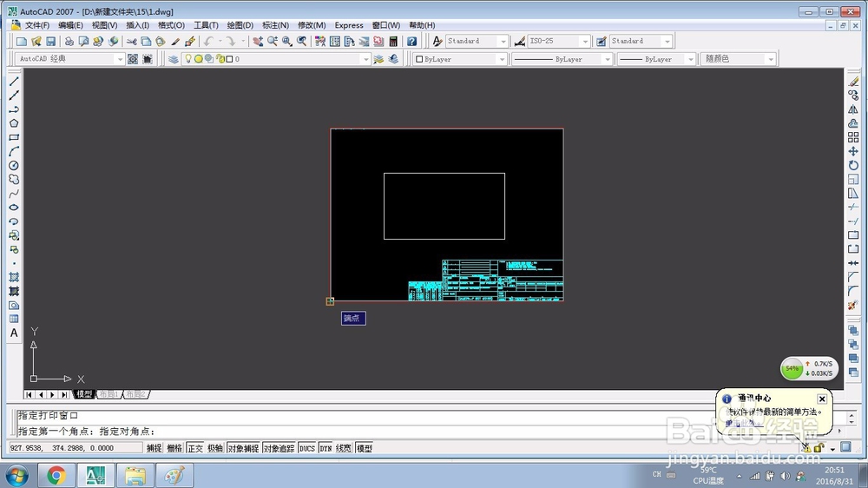Toggle the 极轴 polar tracking button
Screen dimensions: 868x488
(x=214, y=448)
